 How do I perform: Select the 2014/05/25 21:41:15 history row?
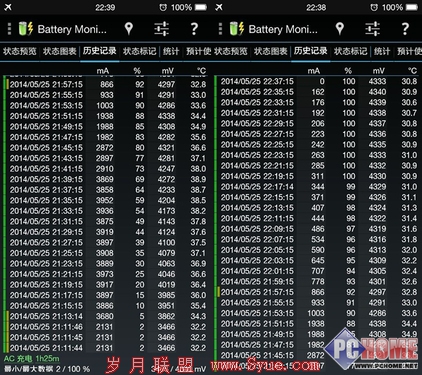pos(106,169)
